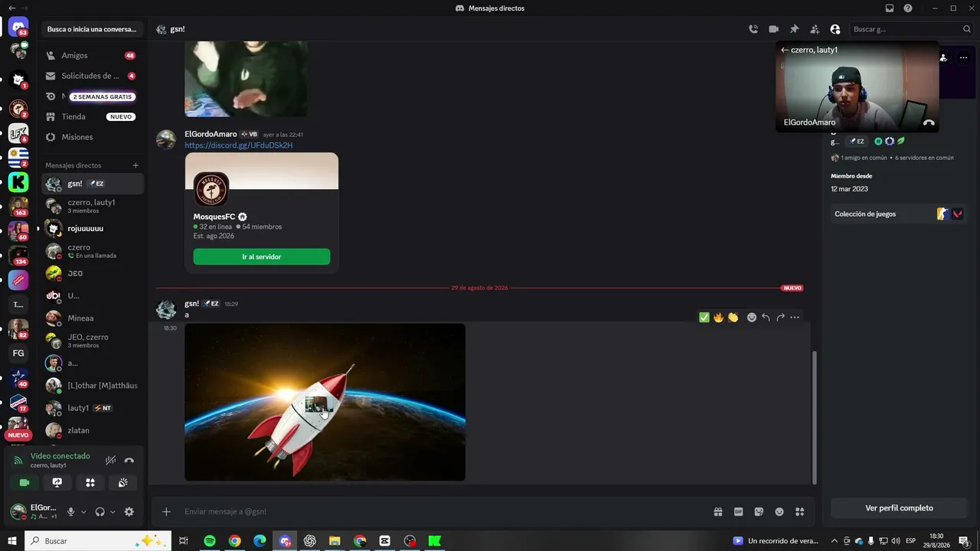Click Ir al servidor button
Screen dimensions: 980x551
pos(262,257)
